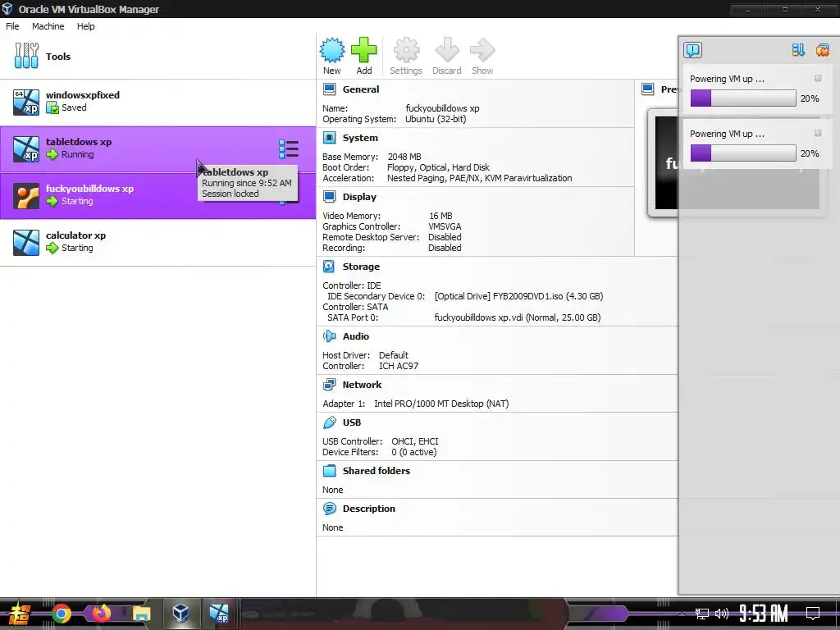Screen dimensions: 840x630
Task: Click the FYB2009DVD1.iso optical drive entry
Action: click(x=518, y=296)
